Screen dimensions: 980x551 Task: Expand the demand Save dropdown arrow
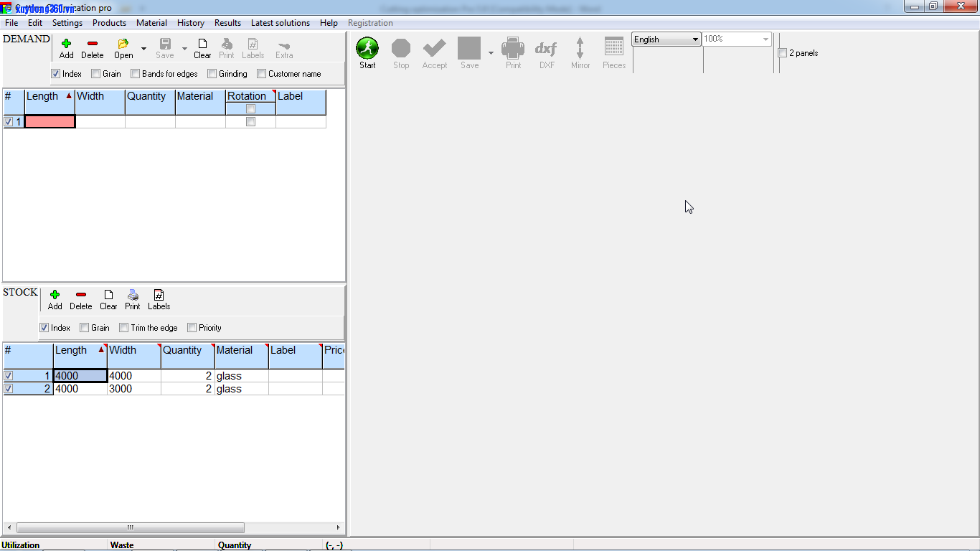click(184, 49)
